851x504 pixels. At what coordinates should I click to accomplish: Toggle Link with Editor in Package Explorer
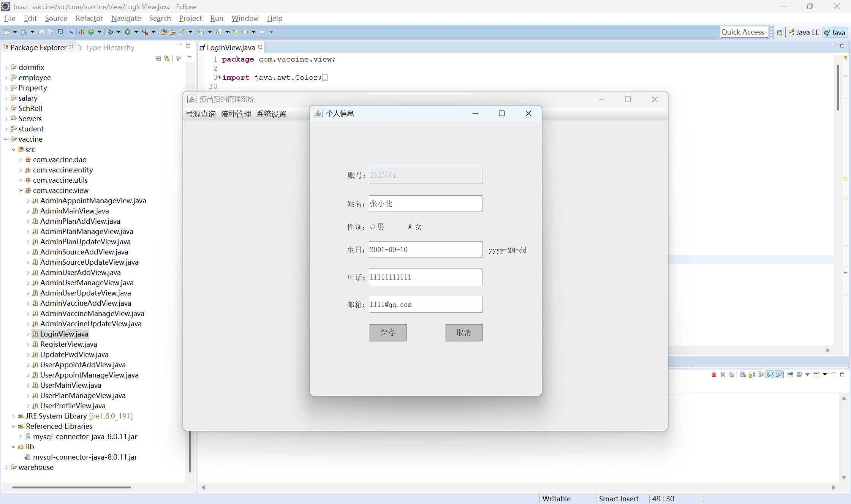[x=167, y=58]
